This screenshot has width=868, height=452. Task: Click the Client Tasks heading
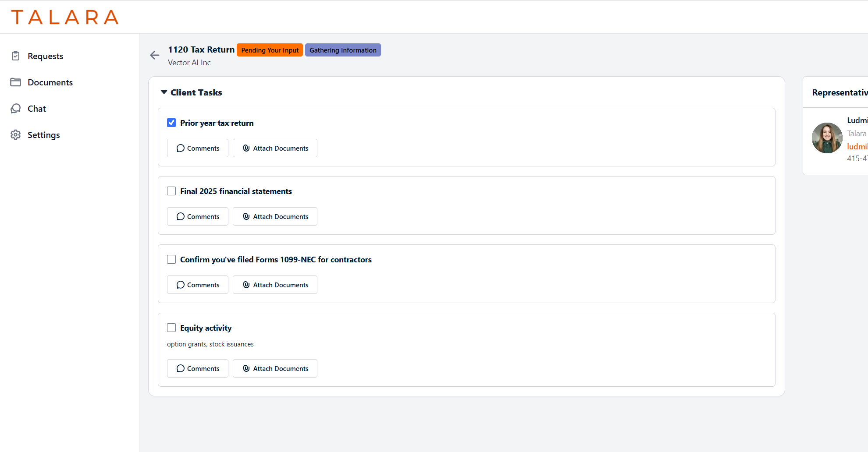pos(196,92)
